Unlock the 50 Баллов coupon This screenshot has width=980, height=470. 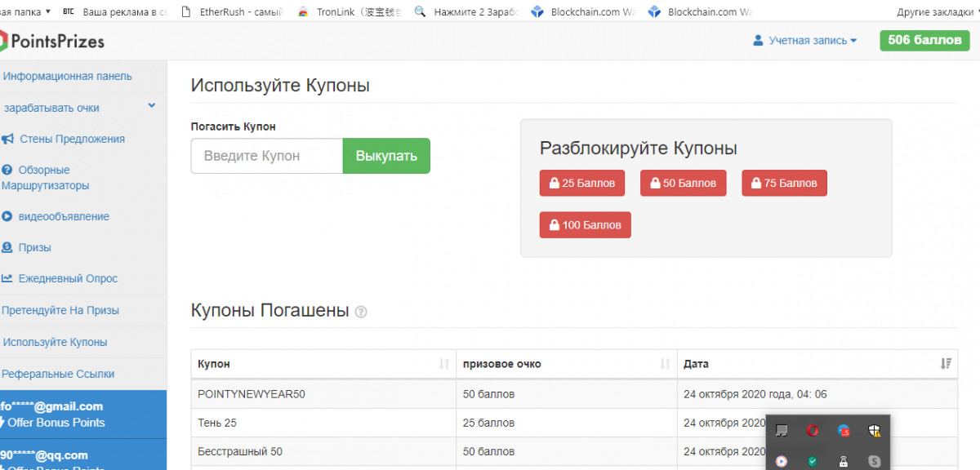683,184
